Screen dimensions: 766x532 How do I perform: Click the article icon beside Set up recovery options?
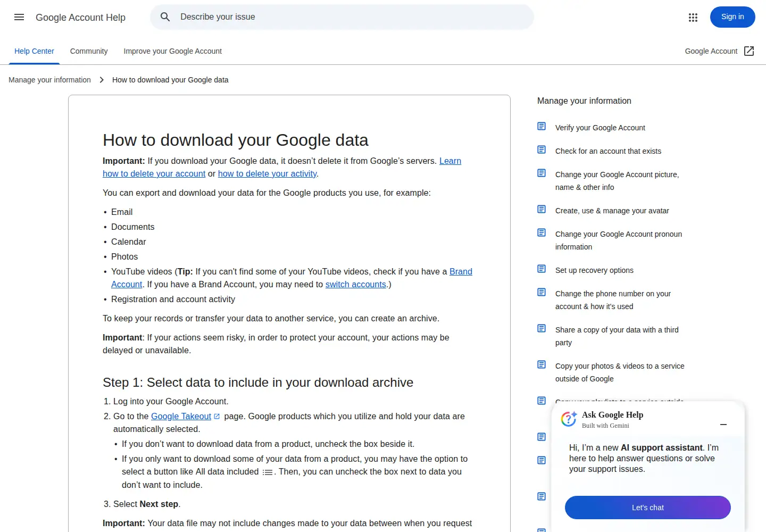point(542,269)
